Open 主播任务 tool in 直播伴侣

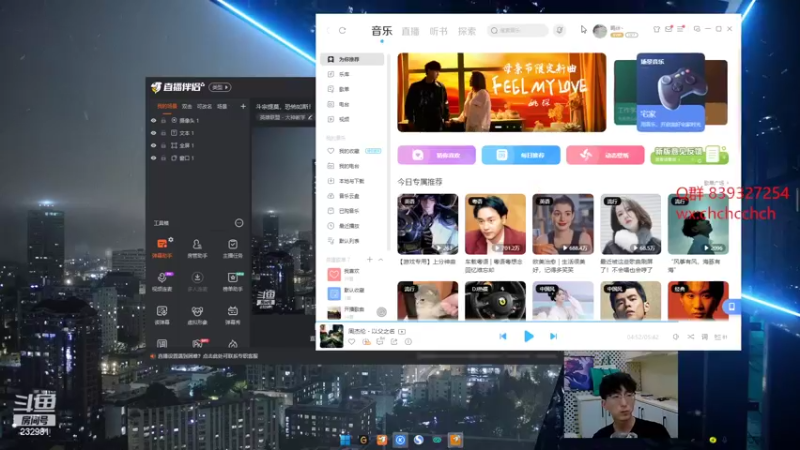click(233, 248)
